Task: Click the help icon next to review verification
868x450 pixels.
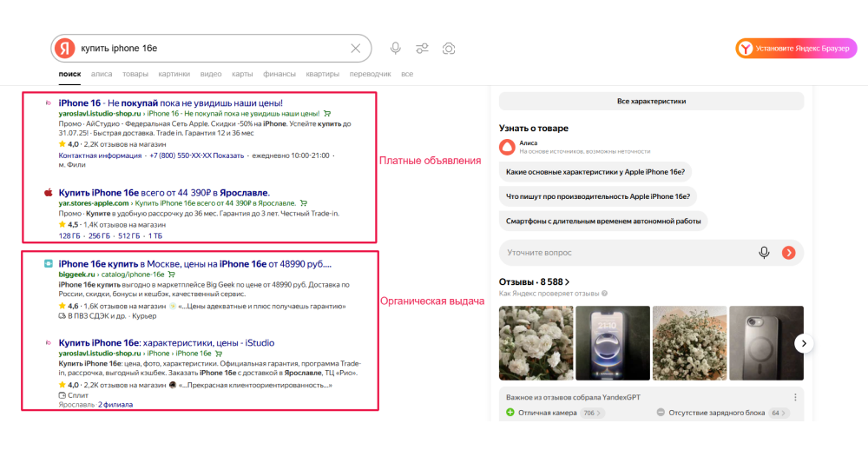Action: (x=604, y=294)
